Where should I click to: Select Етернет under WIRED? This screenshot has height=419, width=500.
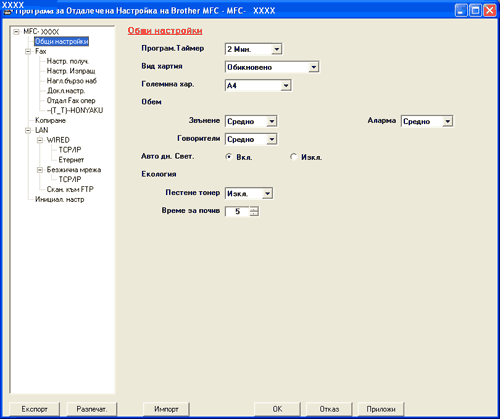(x=71, y=160)
